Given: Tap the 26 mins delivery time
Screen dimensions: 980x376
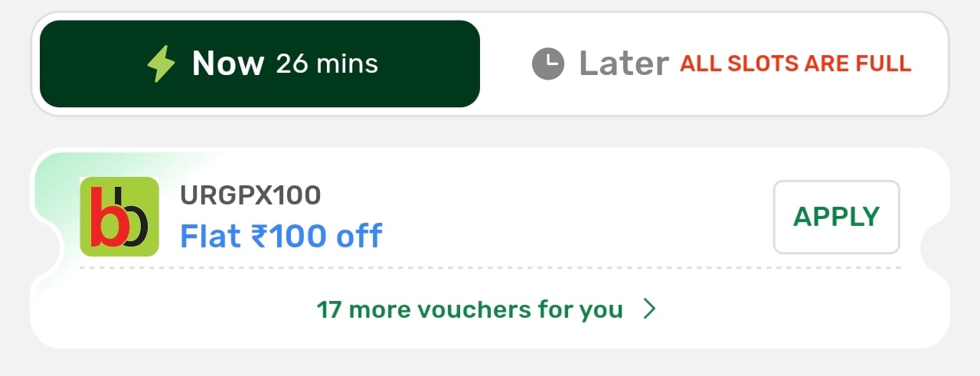Looking at the screenshot, I should [327, 64].
